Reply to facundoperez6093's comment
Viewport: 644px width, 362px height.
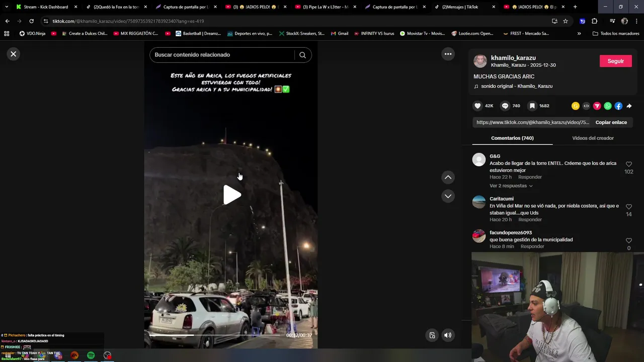(532, 246)
